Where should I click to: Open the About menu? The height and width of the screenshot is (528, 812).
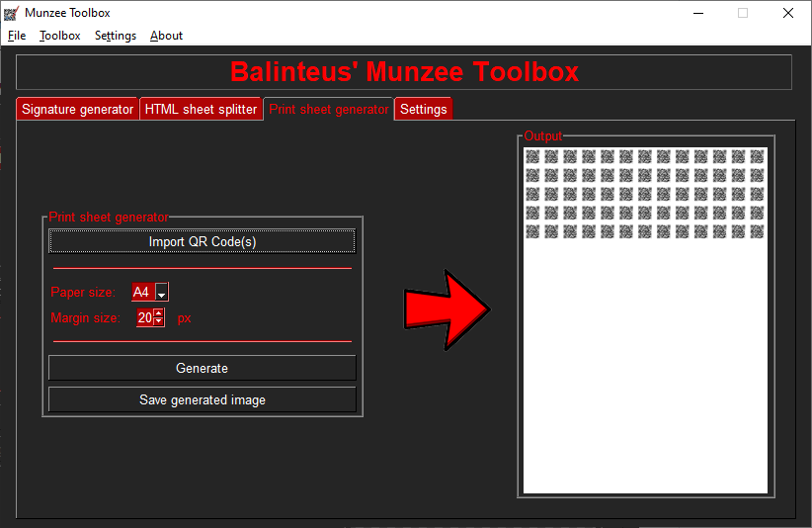click(x=166, y=36)
